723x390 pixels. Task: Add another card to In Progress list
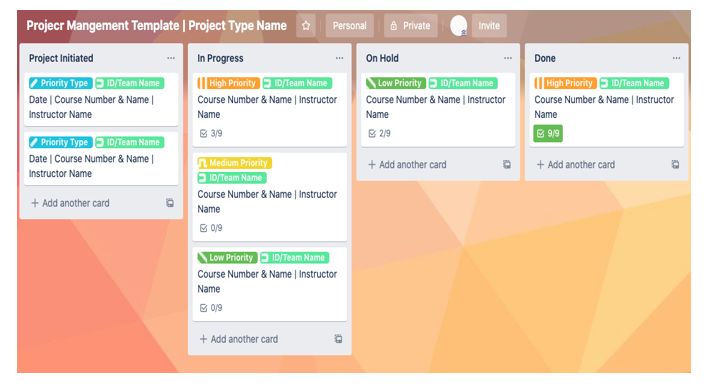238,339
